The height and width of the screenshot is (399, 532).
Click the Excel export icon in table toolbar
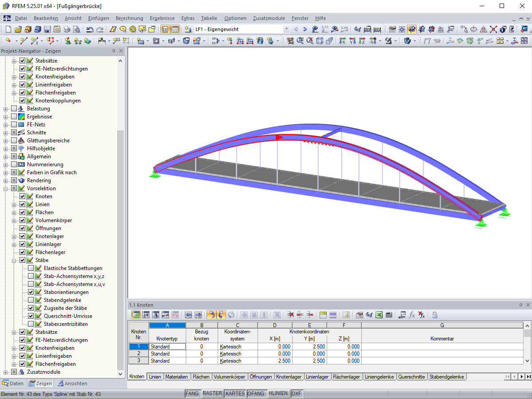[379, 315]
